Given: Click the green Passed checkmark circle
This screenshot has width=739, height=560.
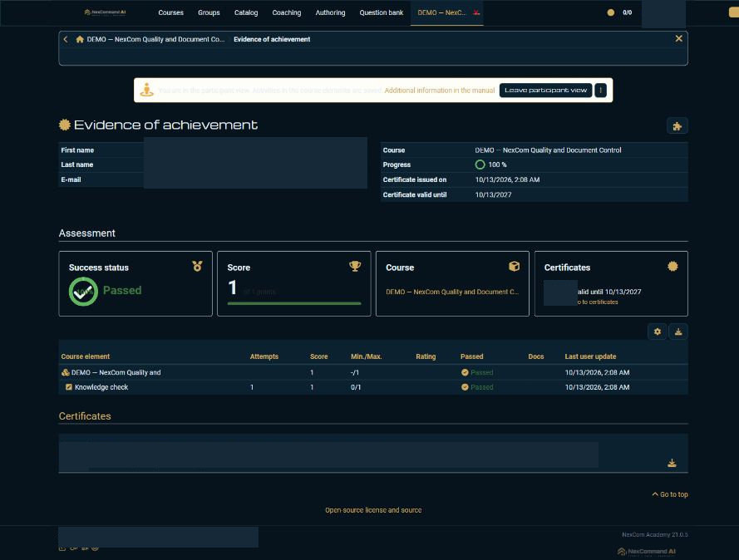Looking at the screenshot, I should coord(83,292).
